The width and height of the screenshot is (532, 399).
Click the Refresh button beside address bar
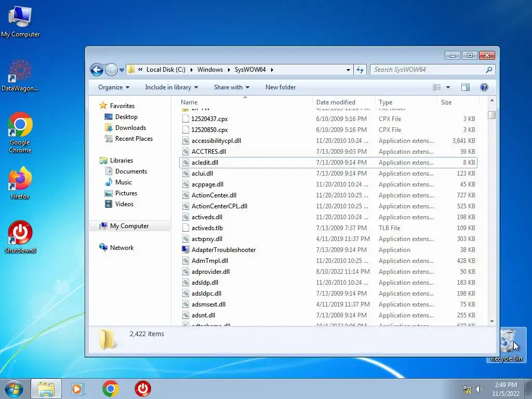click(x=360, y=70)
